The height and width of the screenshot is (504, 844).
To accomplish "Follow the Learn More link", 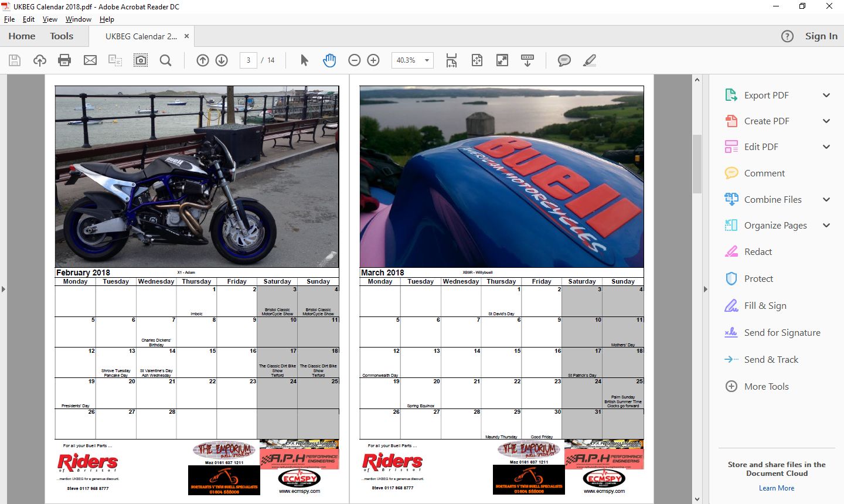I will point(777,488).
